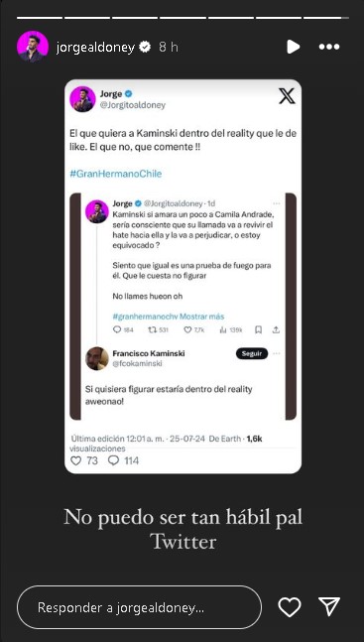Share the story via paper plane icon
The width and height of the screenshot is (364, 642).
(329, 606)
